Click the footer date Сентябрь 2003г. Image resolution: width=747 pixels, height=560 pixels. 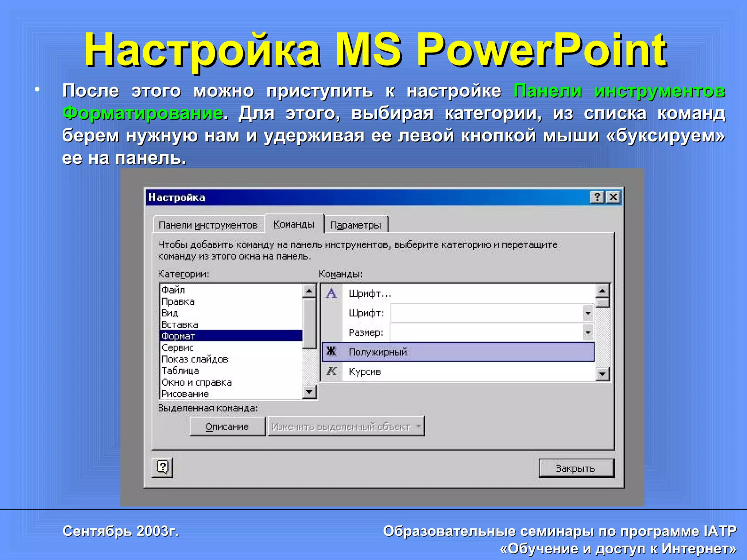pos(121,531)
